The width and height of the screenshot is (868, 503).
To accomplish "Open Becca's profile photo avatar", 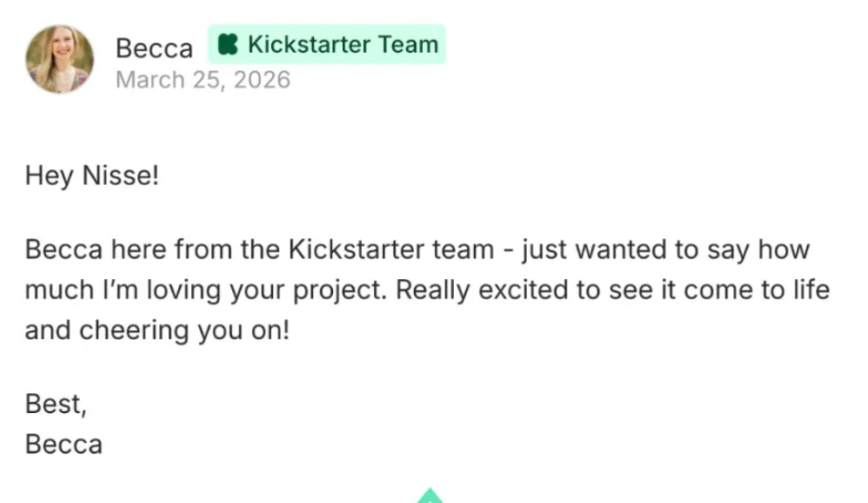I will [x=59, y=59].
